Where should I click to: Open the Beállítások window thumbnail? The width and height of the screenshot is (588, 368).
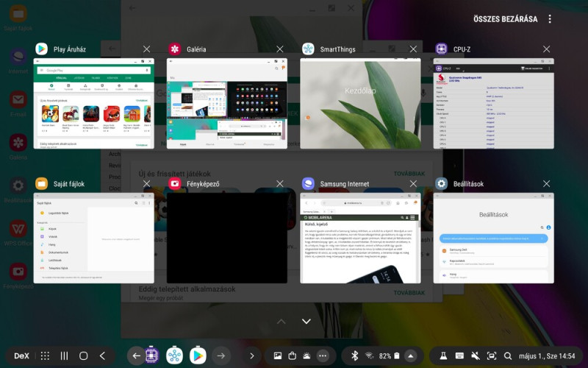tap(493, 238)
